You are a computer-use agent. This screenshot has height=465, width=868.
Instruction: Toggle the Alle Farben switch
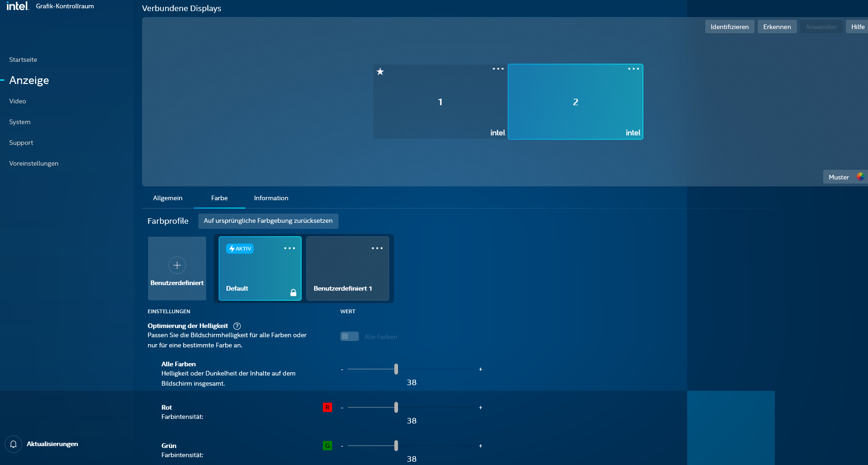coord(350,336)
